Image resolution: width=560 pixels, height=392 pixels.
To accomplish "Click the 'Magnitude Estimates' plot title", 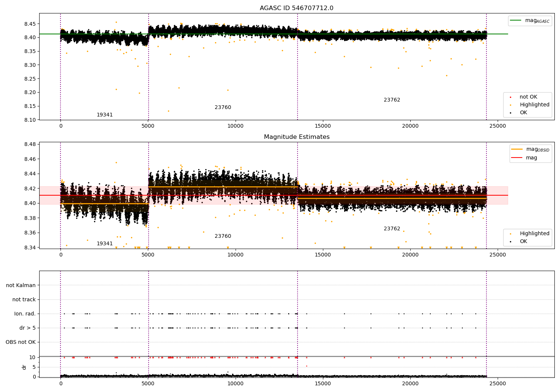I will tap(296, 137).
